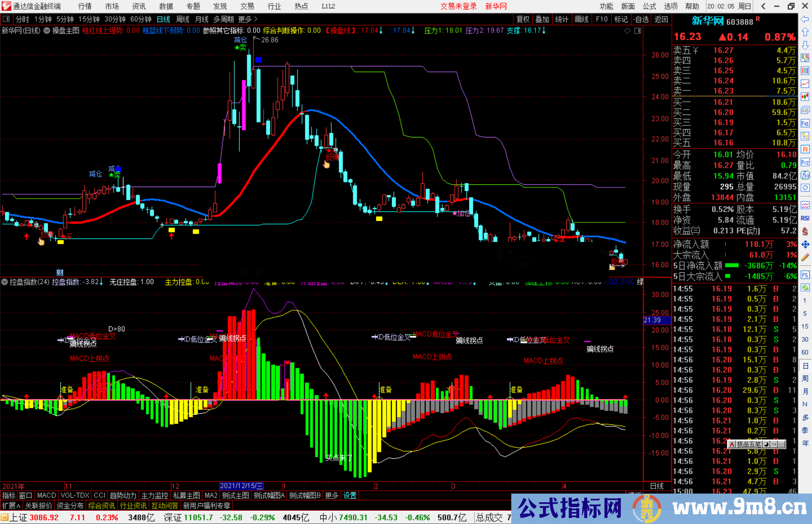Toggle 复权 price adjustment on the chart toolbar
The image size is (812, 524).
click(523, 19)
